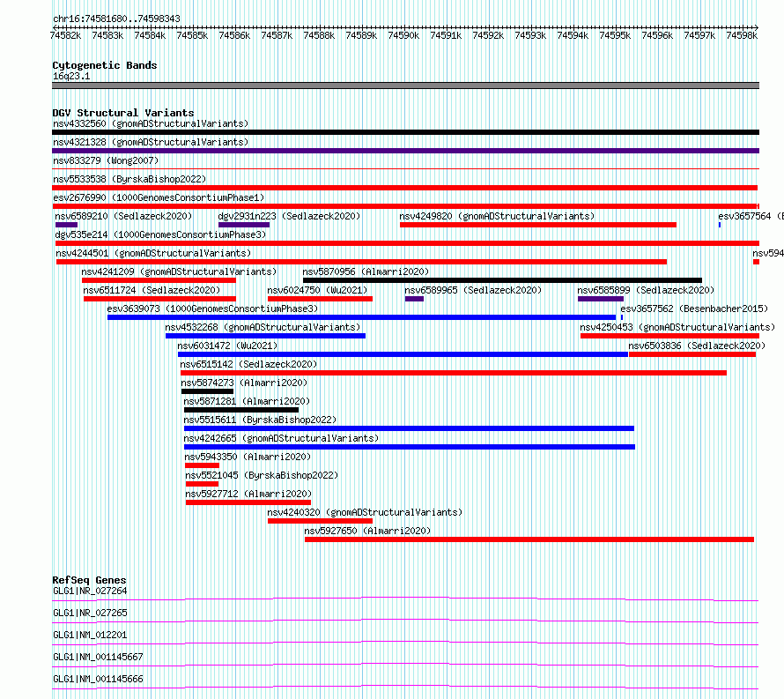Viewport: 784px width, 699px height.
Task: Open nsv6589965 (Sedlazeck2020) variant
Action: [x=473, y=290]
